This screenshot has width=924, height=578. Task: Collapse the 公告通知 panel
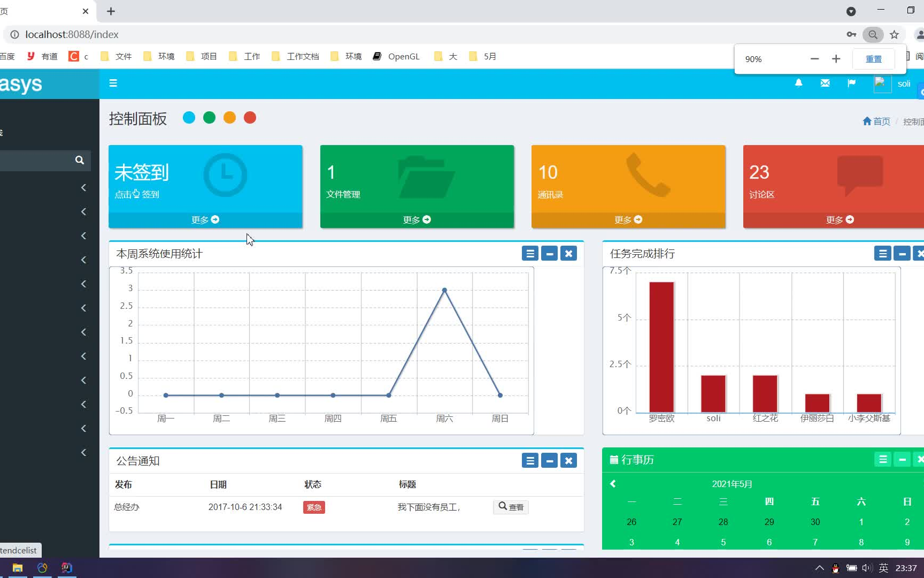[549, 461]
